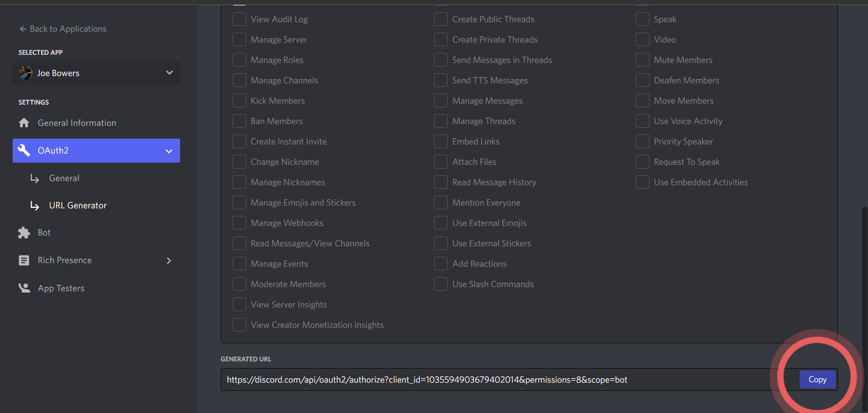Enable Use Slash Commands

(x=441, y=284)
